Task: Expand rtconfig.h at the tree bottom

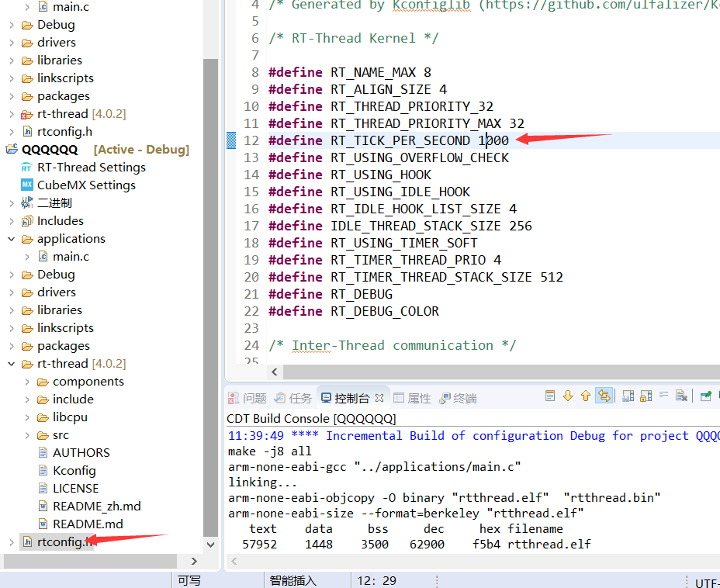Action: click(12, 542)
